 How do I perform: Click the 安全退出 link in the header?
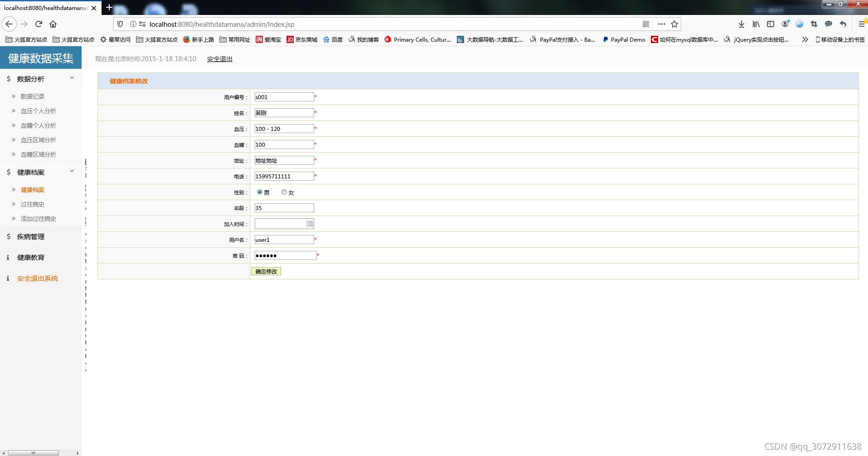(220, 59)
